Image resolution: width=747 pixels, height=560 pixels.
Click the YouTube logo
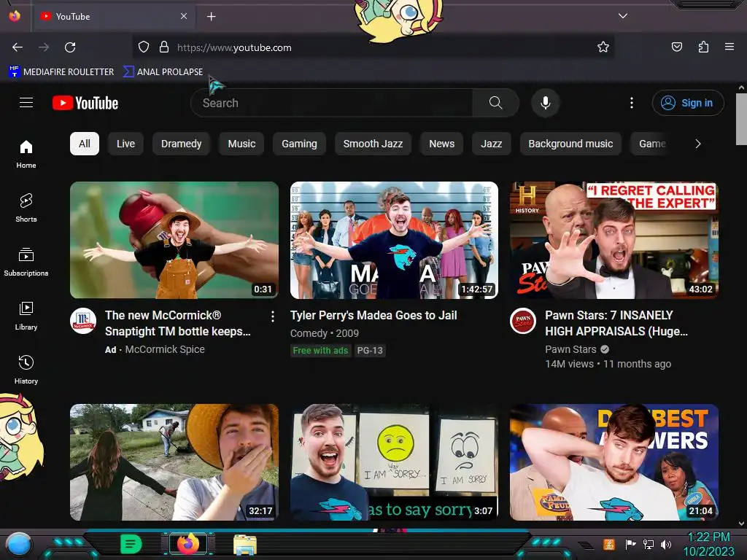[x=85, y=103]
